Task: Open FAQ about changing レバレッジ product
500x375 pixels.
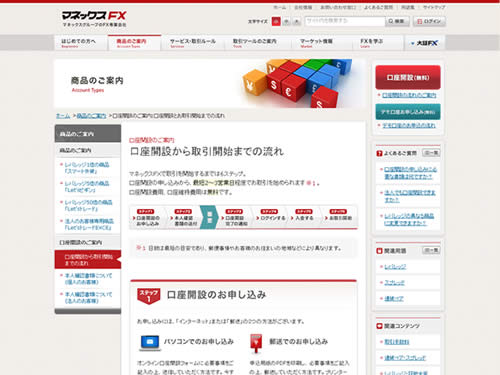Action: coord(409,220)
